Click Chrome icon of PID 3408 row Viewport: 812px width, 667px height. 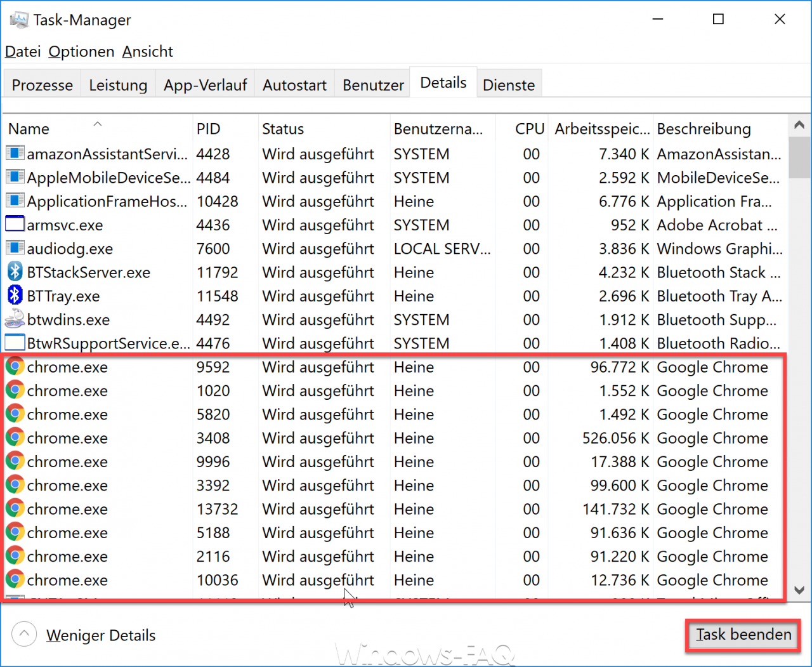[15, 437]
